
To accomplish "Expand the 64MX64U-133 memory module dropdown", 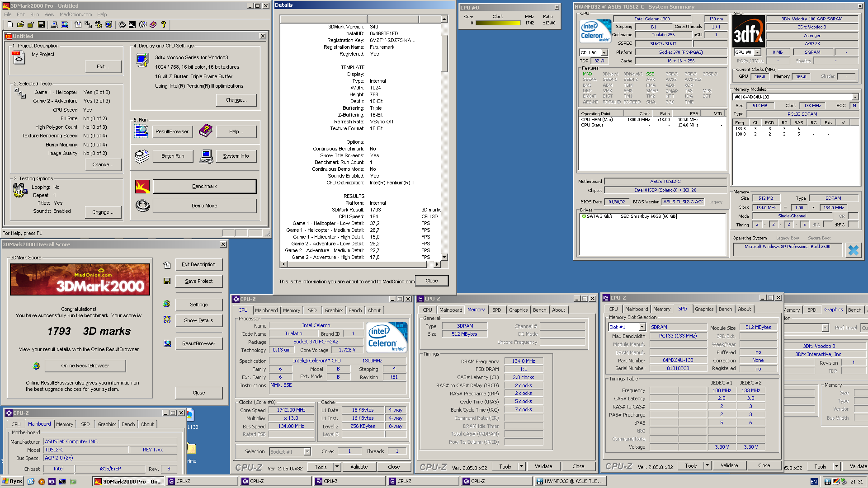I will click(x=855, y=97).
